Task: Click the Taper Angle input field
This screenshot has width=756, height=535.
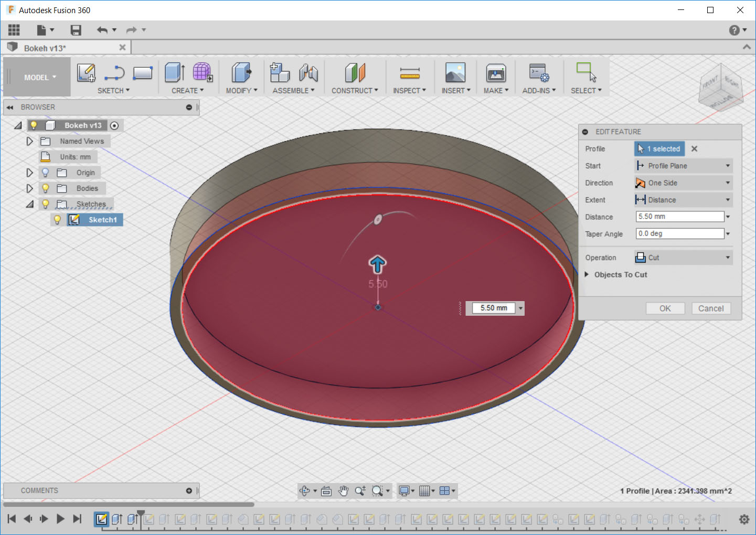Action: click(679, 234)
